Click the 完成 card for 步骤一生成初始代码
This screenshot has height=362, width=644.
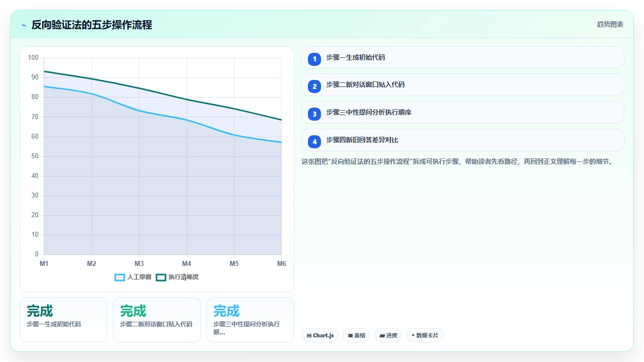click(x=63, y=320)
